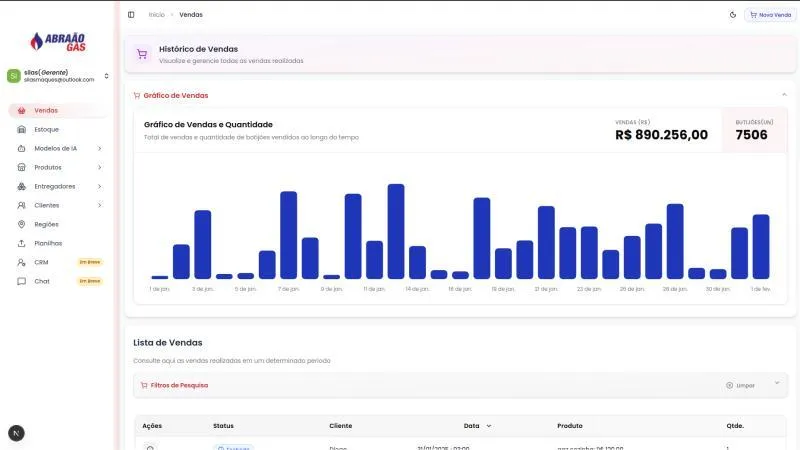Screen dimensions: 800x450
Task: Expand the Modelos de IA submenu
Action: tap(99, 148)
